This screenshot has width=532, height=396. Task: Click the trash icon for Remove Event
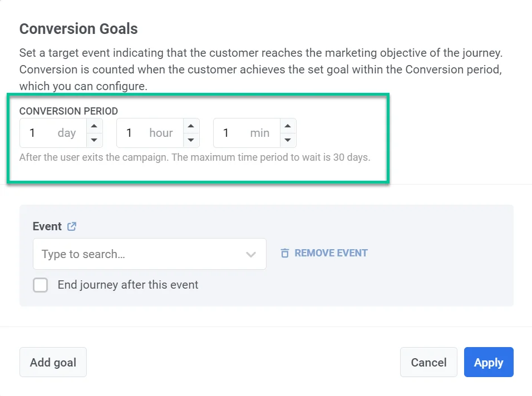pyautogui.click(x=285, y=253)
